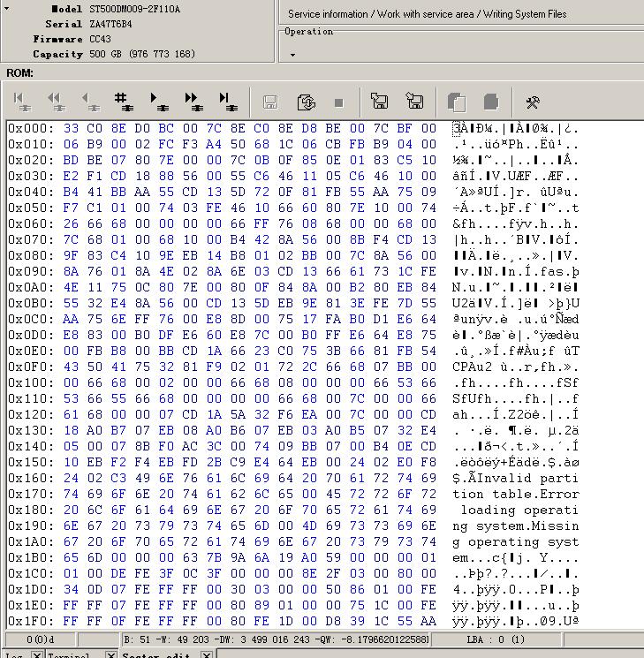Switch to the Terminal tab
This screenshot has width=644, height=658.
click(x=68, y=654)
